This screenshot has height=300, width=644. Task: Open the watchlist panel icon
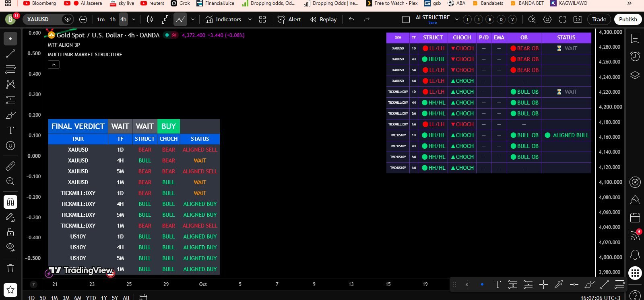(x=635, y=39)
